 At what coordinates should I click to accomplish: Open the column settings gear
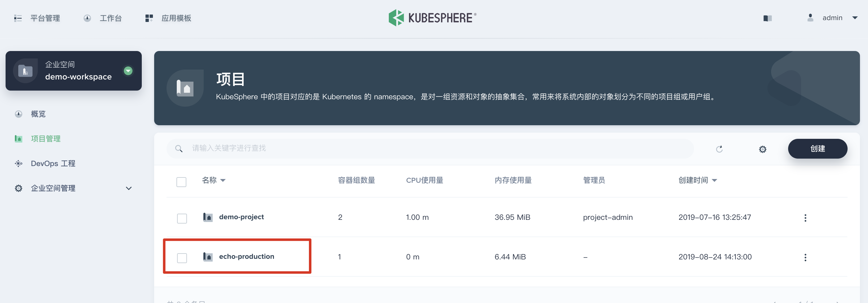[762, 149]
